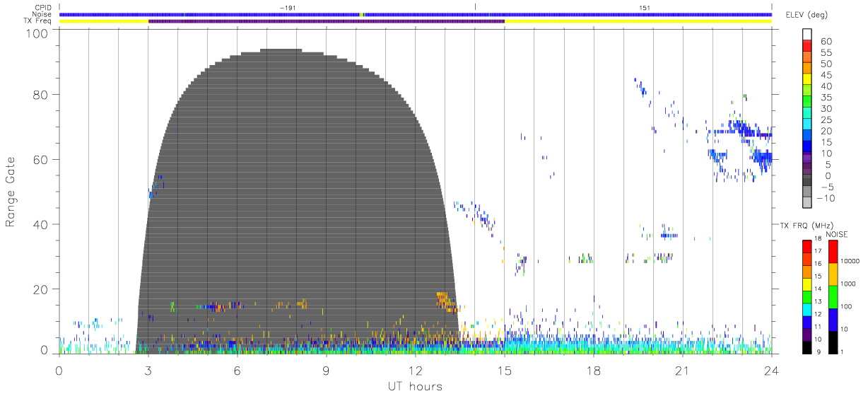Select the CPID value -191
868x401 pixels.
coord(286,8)
